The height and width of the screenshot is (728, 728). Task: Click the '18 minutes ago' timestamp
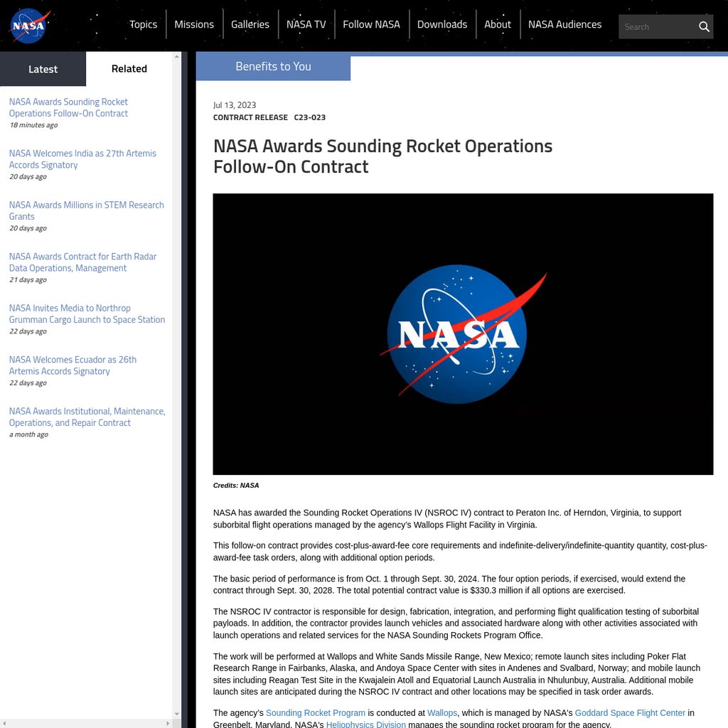click(33, 125)
